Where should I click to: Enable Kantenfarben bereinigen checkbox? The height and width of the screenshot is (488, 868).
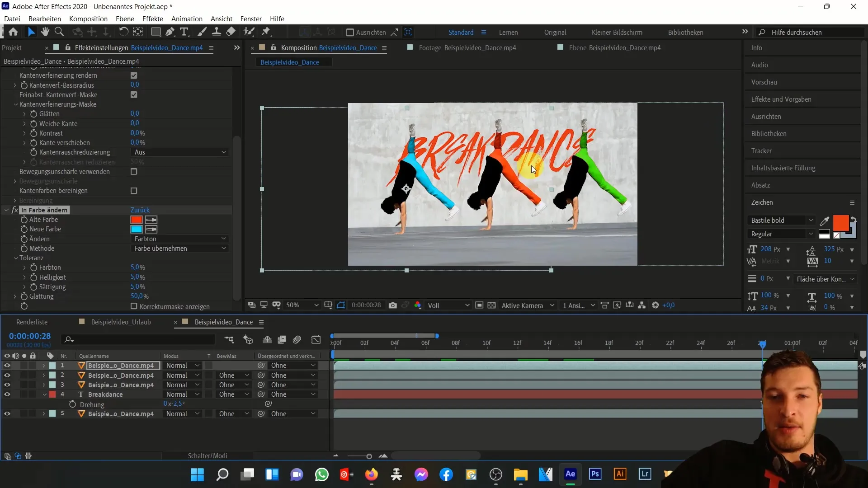134,191
